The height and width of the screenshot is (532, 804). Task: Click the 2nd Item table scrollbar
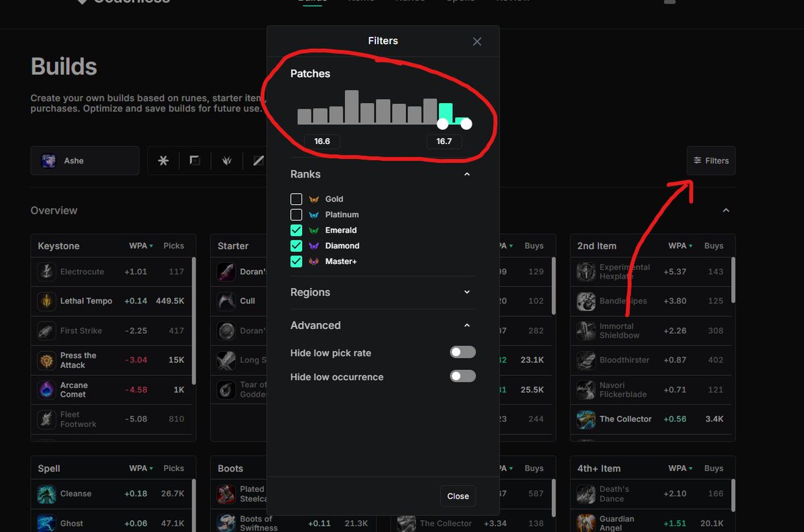734,280
